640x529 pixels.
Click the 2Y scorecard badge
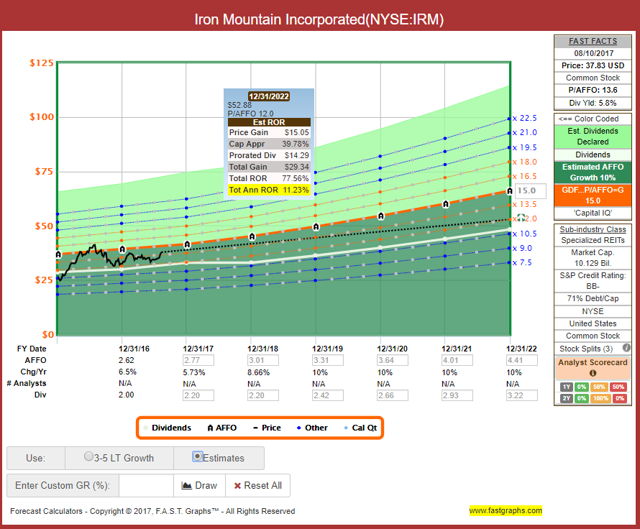[x=566, y=398]
